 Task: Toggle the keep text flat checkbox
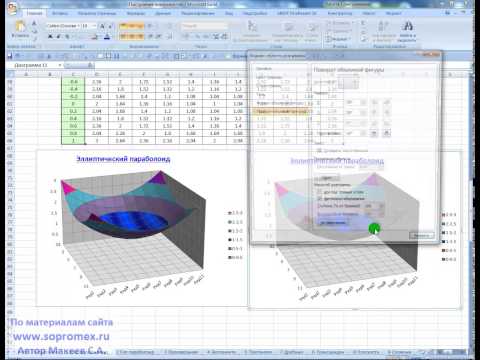[319, 151]
